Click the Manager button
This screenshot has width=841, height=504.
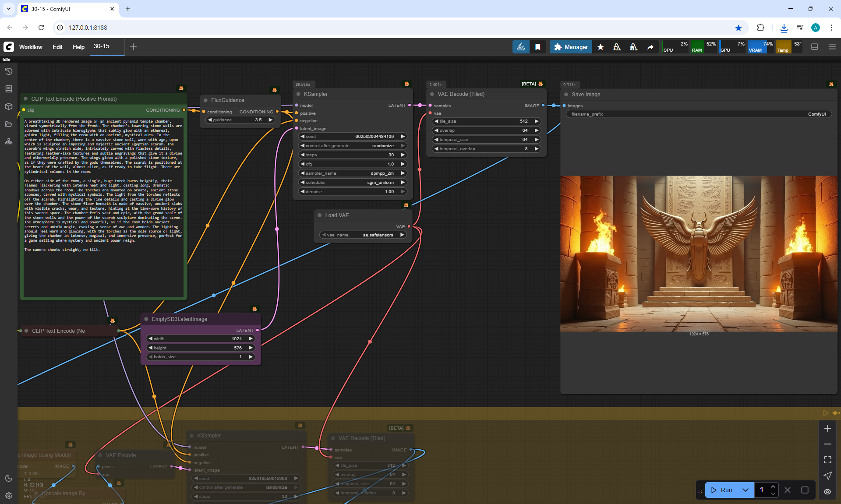571,47
